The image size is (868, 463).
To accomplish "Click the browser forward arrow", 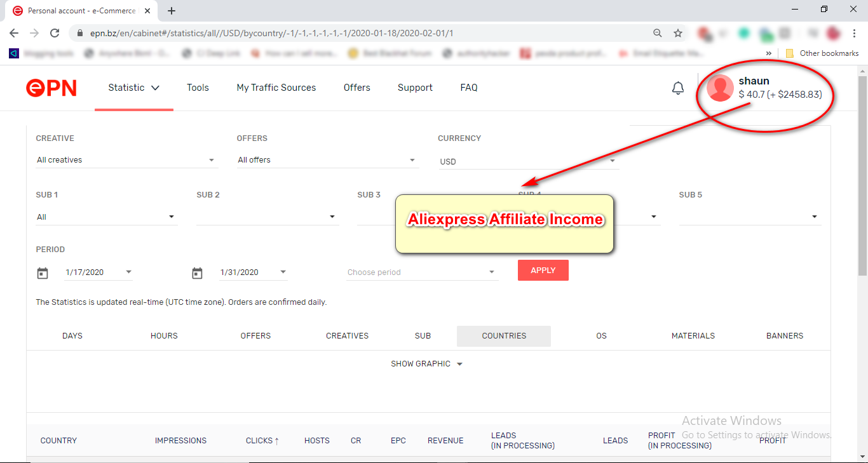I will coord(34,33).
